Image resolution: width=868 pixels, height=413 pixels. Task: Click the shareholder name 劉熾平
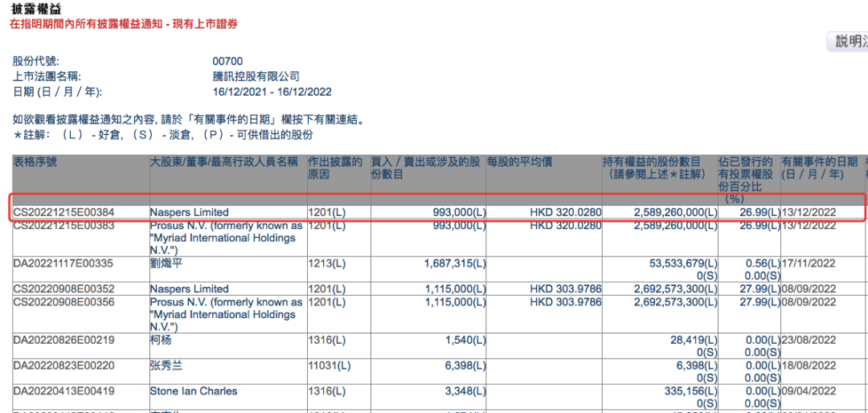coord(166,264)
